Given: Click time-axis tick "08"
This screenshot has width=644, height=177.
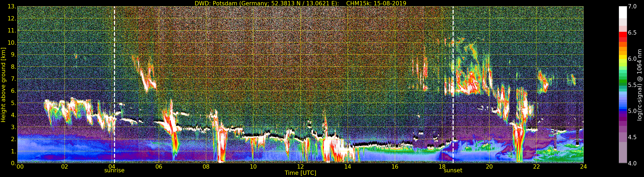Looking at the screenshot, I should (x=206, y=166).
